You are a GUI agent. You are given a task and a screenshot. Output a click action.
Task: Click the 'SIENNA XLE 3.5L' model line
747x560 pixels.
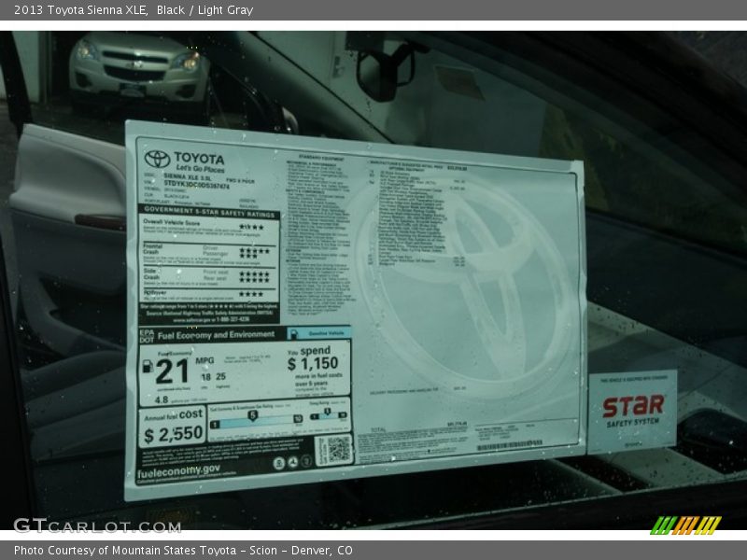click(x=188, y=176)
